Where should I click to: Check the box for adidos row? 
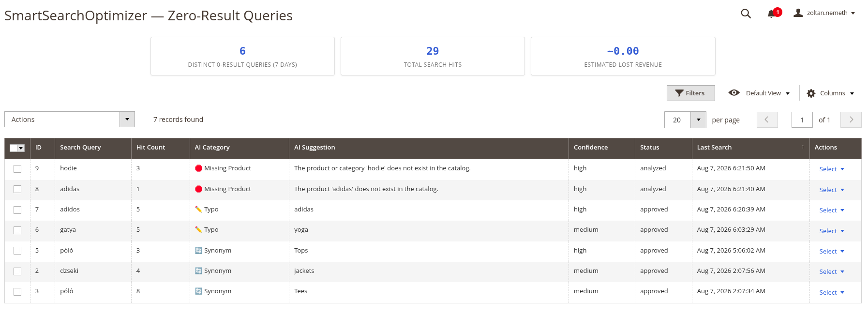(17, 210)
